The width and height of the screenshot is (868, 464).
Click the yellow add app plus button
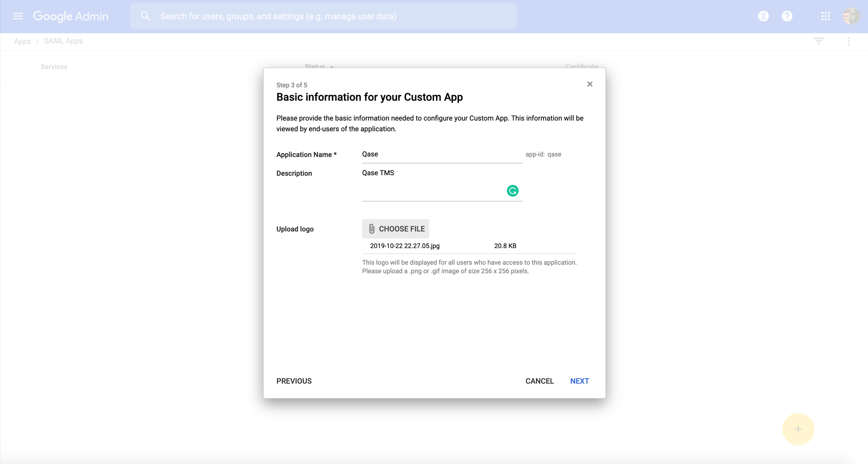[x=798, y=429]
